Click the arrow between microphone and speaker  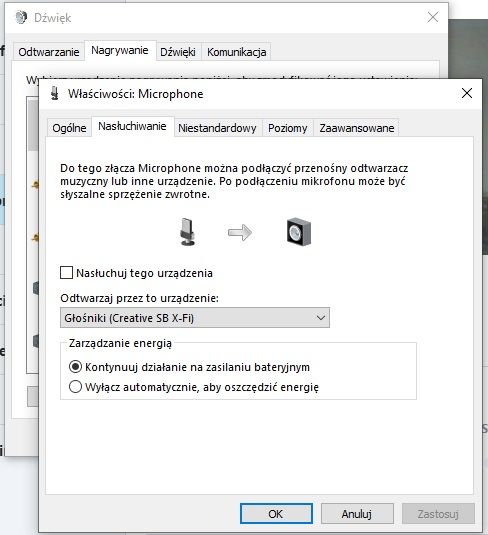coord(240,233)
